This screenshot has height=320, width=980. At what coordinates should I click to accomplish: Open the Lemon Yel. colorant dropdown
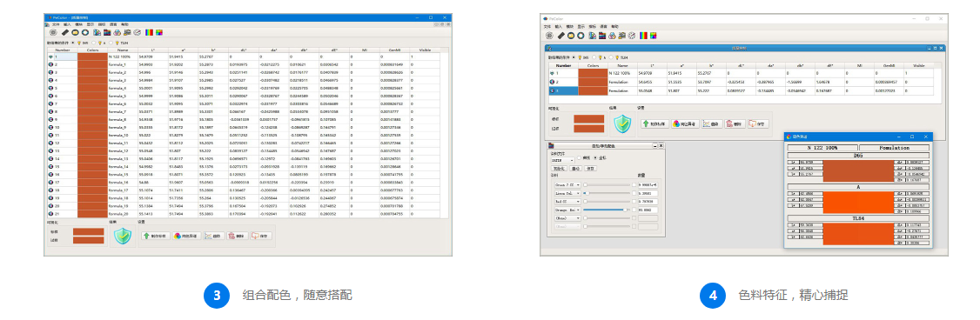567,193
